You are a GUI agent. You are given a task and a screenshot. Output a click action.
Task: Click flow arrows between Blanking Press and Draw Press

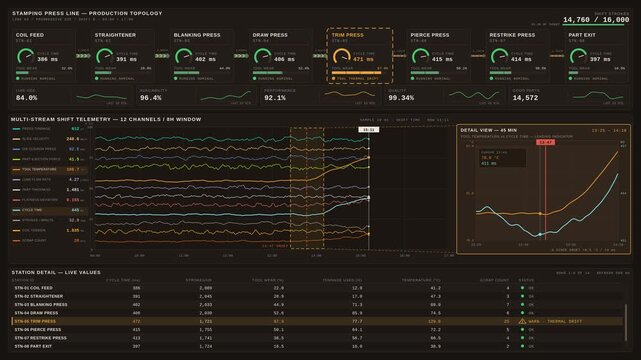pyautogui.click(x=241, y=56)
